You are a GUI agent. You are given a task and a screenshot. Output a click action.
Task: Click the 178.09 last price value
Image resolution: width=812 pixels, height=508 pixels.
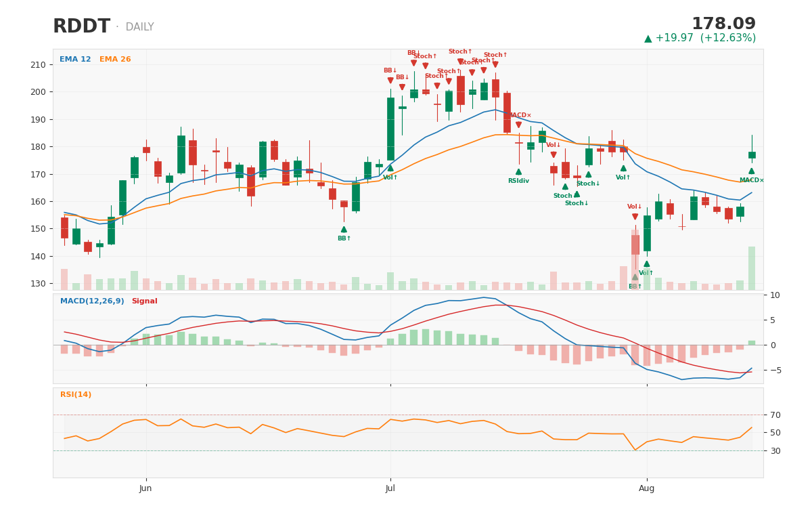[723, 24]
